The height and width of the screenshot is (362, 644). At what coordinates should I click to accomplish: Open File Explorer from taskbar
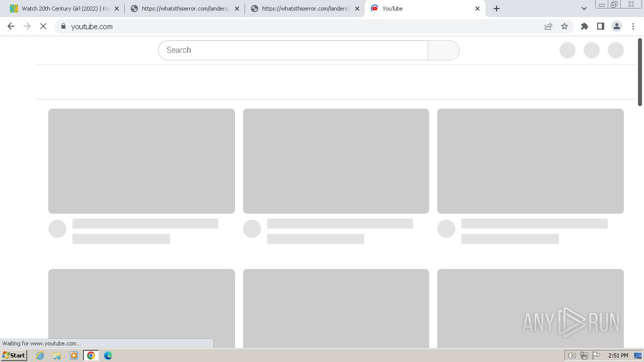click(x=57, y=355)
